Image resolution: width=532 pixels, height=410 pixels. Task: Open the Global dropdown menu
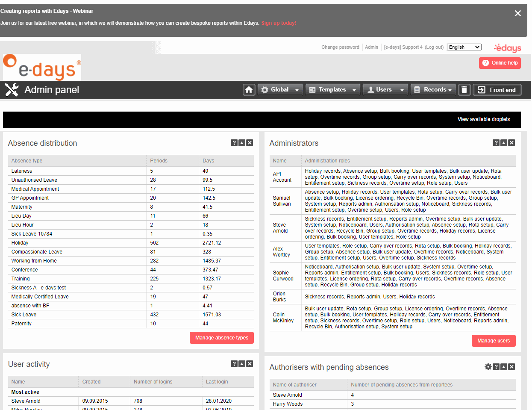[x=280, y=90]
